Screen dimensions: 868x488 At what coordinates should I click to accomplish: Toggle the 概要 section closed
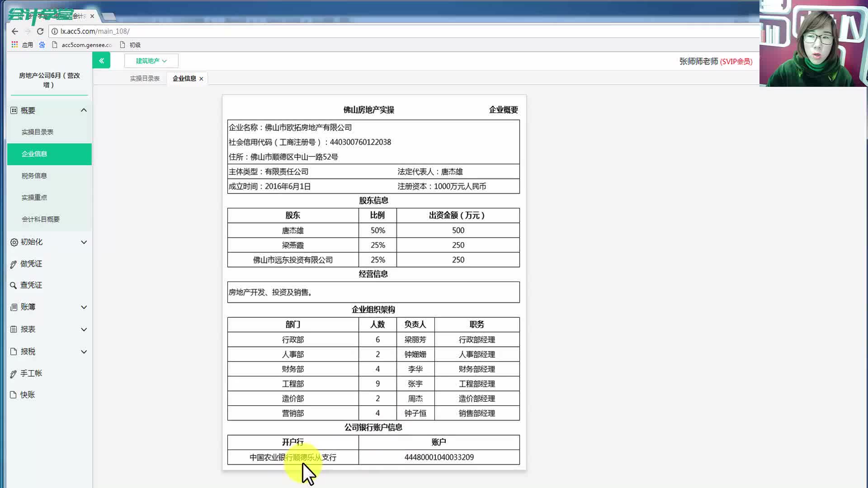84,110
